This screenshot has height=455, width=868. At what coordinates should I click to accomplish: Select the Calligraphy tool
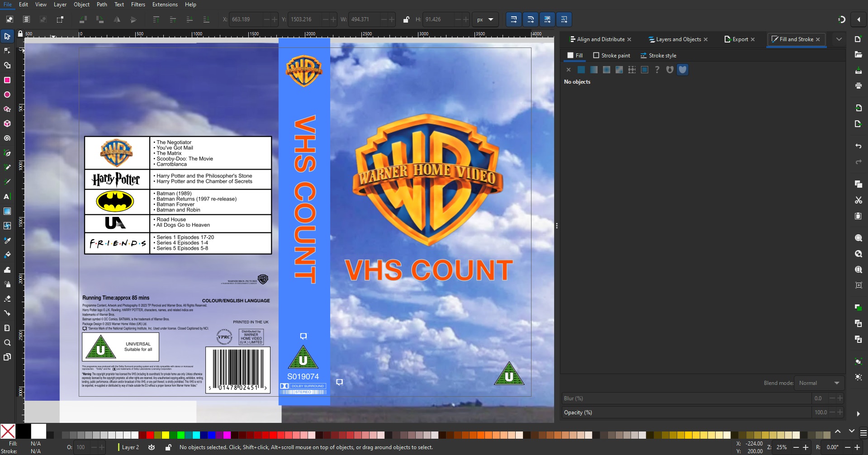click(7, 181)
